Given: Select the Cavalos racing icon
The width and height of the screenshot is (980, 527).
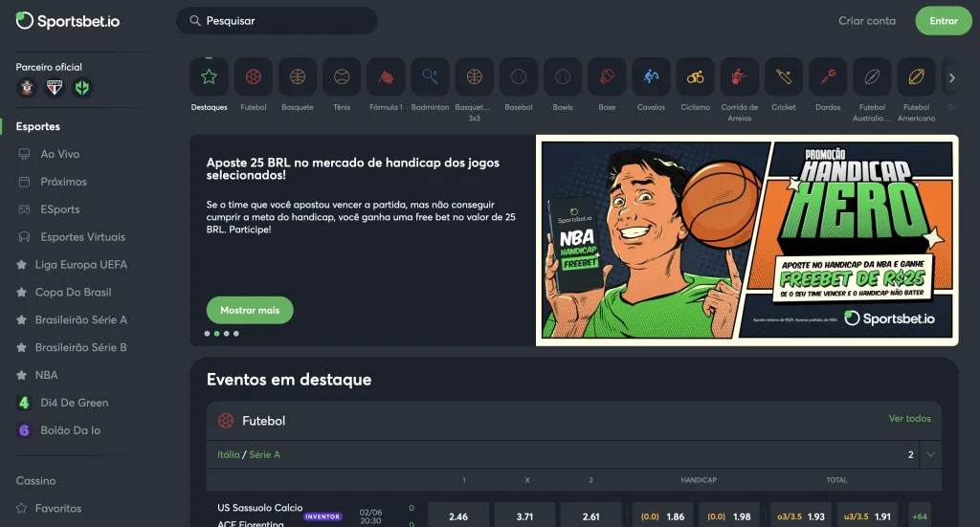Looking at the screenshot, I should point(651,77).
